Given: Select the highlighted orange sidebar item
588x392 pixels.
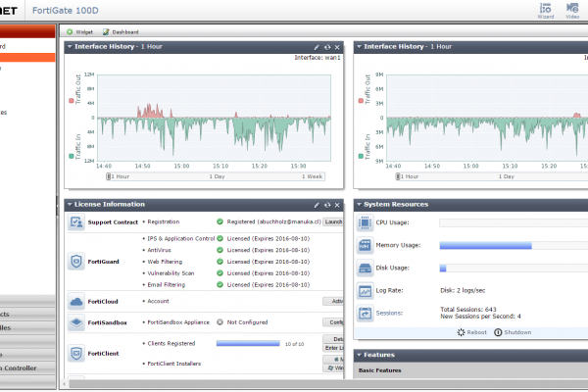Looking at the screenshot, I should pyautogui.click(x=27, y=58).
